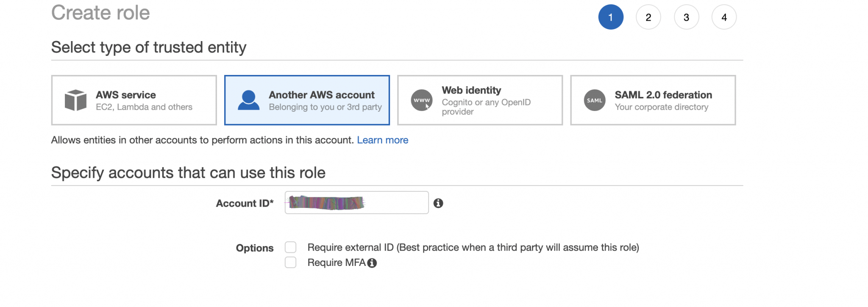868x307 pixels.
Task: Select the Another AWS account card
Action: click(306, 100)
